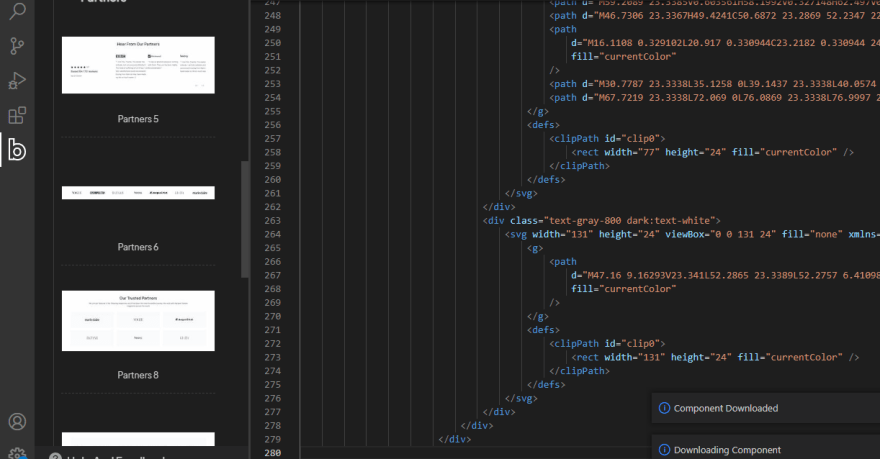Open the Accounts menu icon
This screenshot has height=459, width=880.
tap(17, 421)
